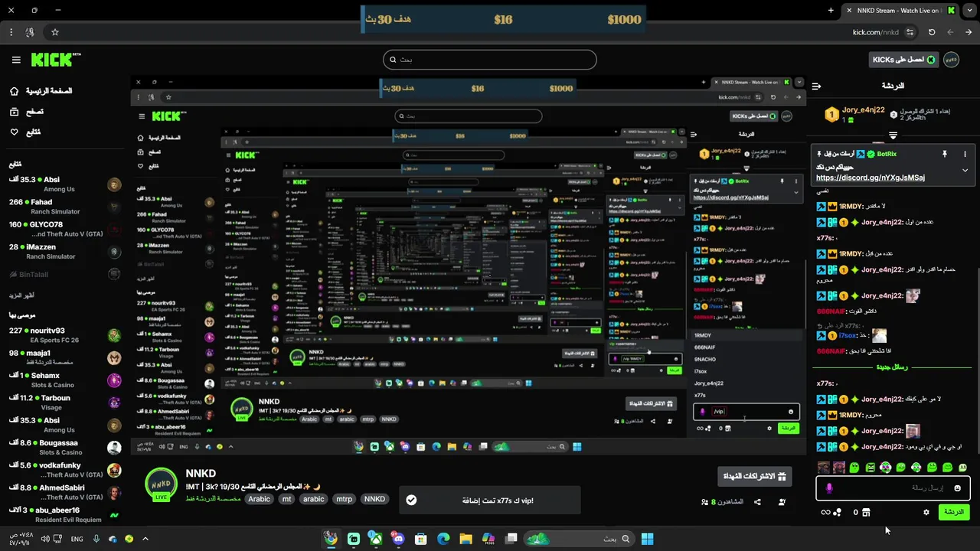Viewport: 980px width, 551px height.
Task: Expand the system tray hidden icons chevron
Action: pyautogui.click(x=145, y=539)
